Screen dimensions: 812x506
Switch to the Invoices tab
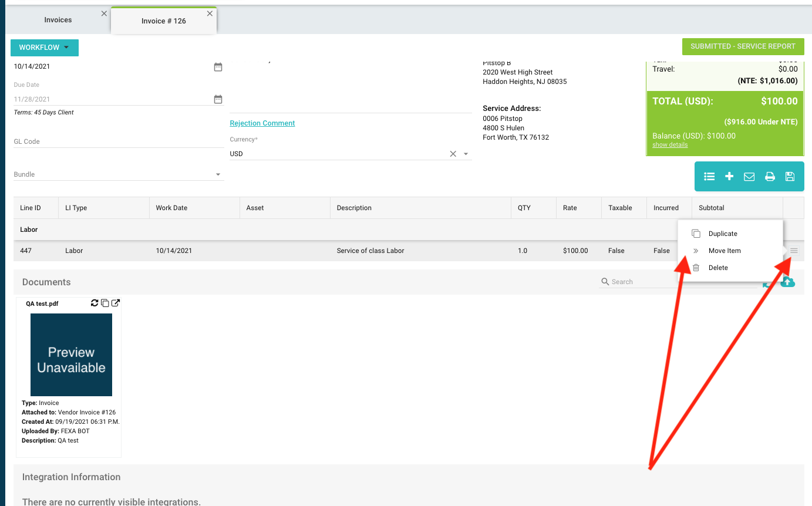[58, 20]
